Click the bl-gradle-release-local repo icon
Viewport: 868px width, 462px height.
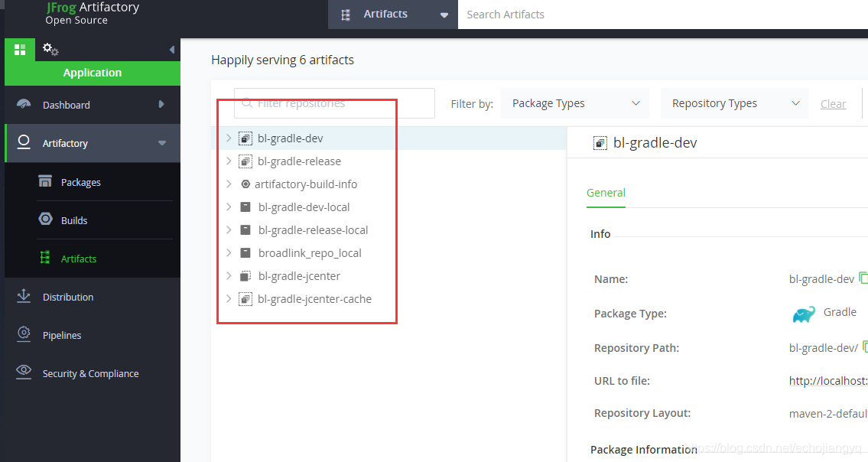pyautogui.click(x=245, y=230)
